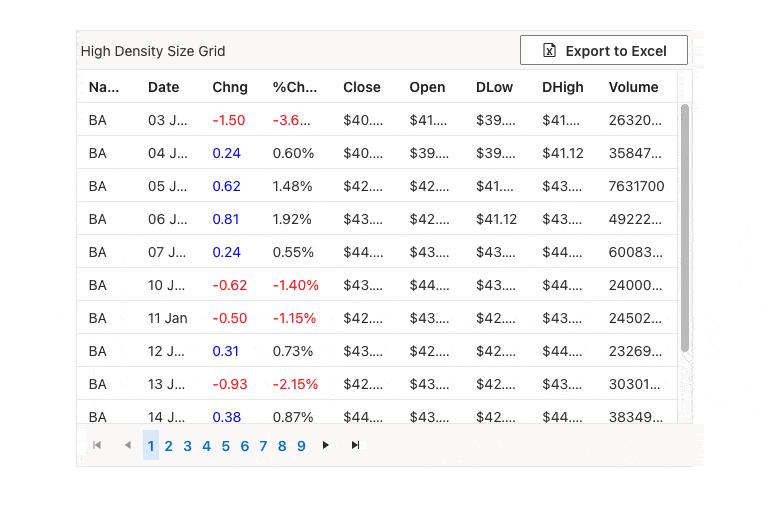Jump to last page arrow icon
The width and height of the screenshot is (770, 527).
pos(356,445)
